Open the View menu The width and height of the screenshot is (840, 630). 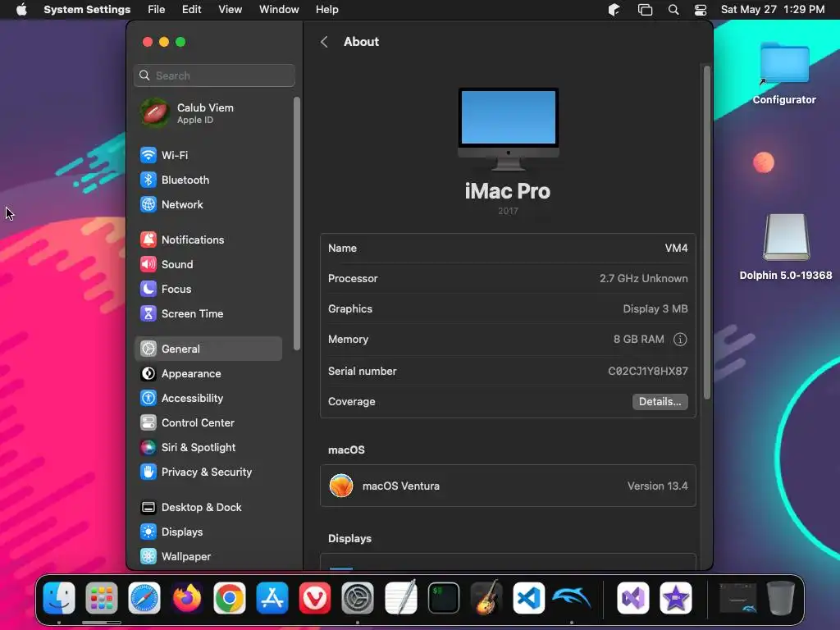pos(230,10)
